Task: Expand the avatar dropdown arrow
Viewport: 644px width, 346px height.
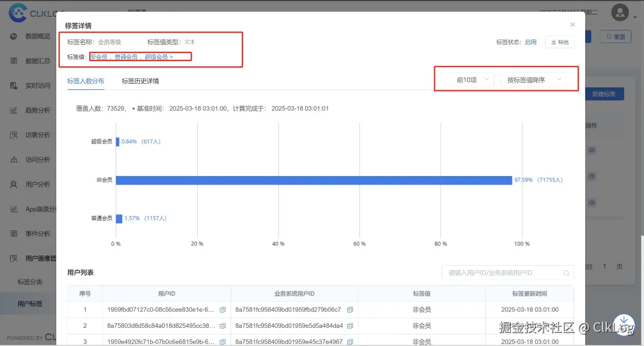Action: [635, 17]
